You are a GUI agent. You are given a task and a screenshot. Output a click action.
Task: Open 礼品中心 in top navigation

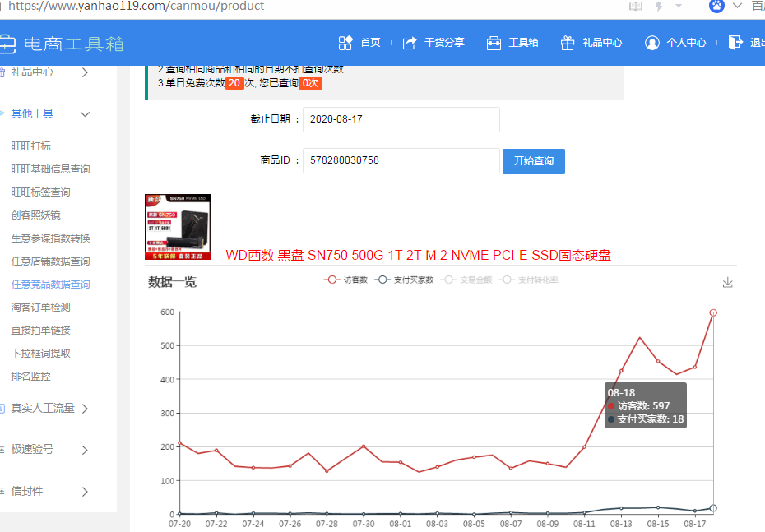[602, 43]
